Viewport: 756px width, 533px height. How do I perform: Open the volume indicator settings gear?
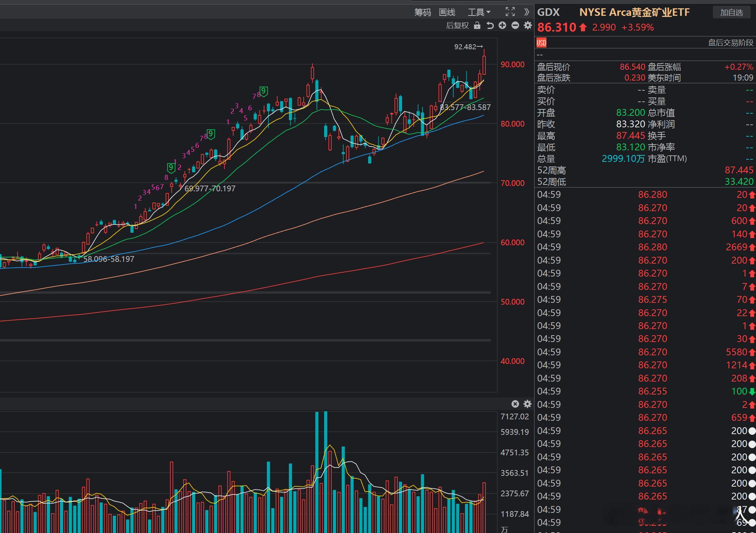tap(527, 404)
